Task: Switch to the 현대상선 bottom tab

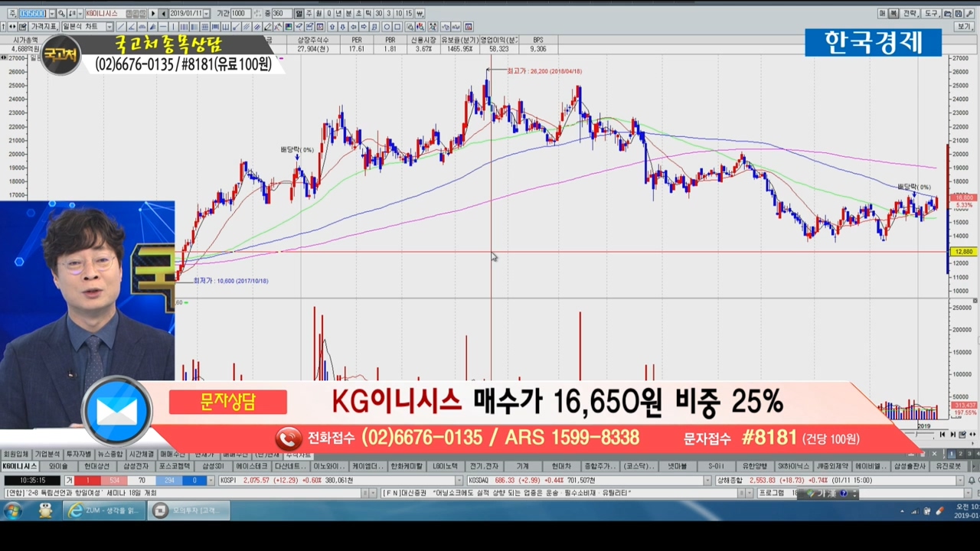Action: click(x=97, y=466)
